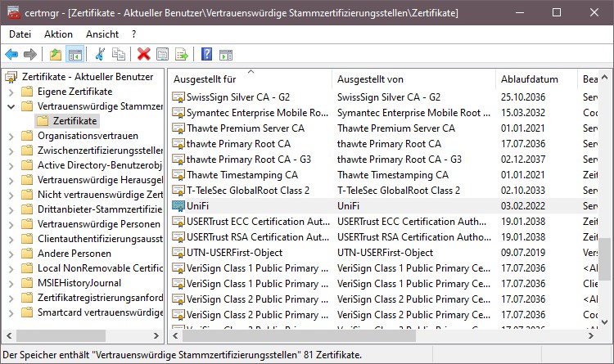Click list vertical scrollbar up arrow
The height and width of the screenshot is (364, 614).
click(x=605, y=77)
